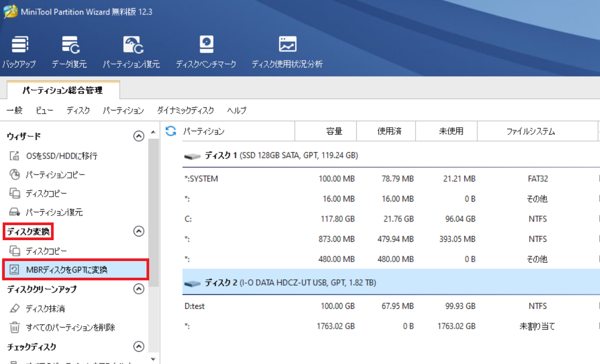Click the 117.80 GB capacity cell
The width and height of the screenshot is (600, 364).
click(338, 219)
